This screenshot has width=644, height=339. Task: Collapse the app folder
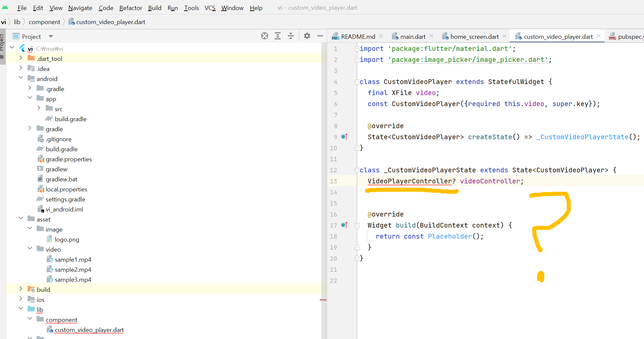(x=30, y=98)
